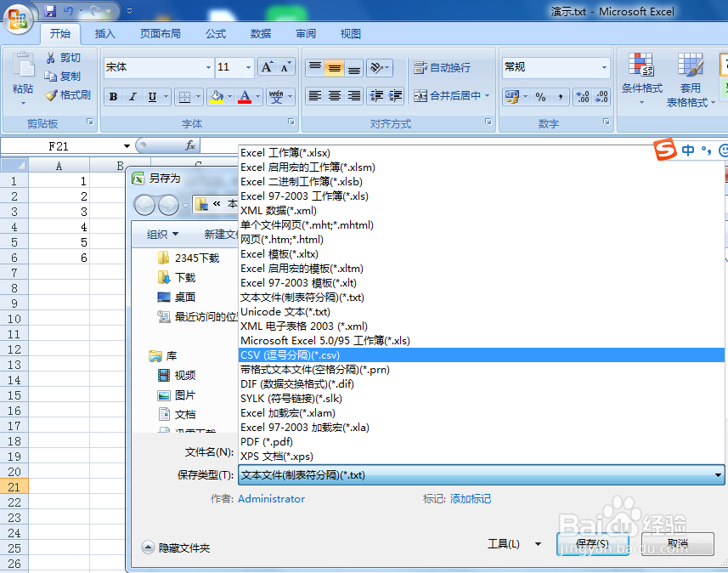
Task: Click the red font color A
Action: coord(244,97)
